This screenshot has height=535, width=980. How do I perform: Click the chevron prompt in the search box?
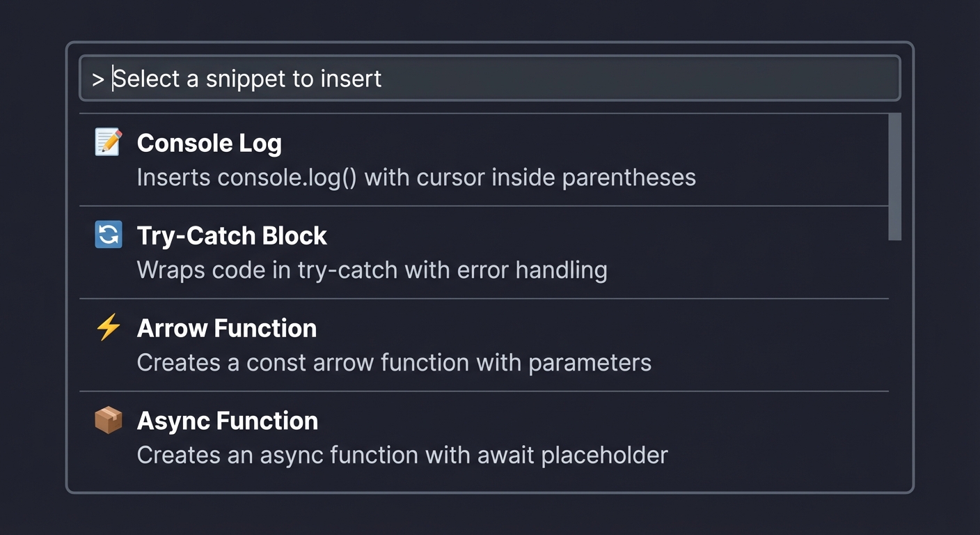[x=97, y=78]
